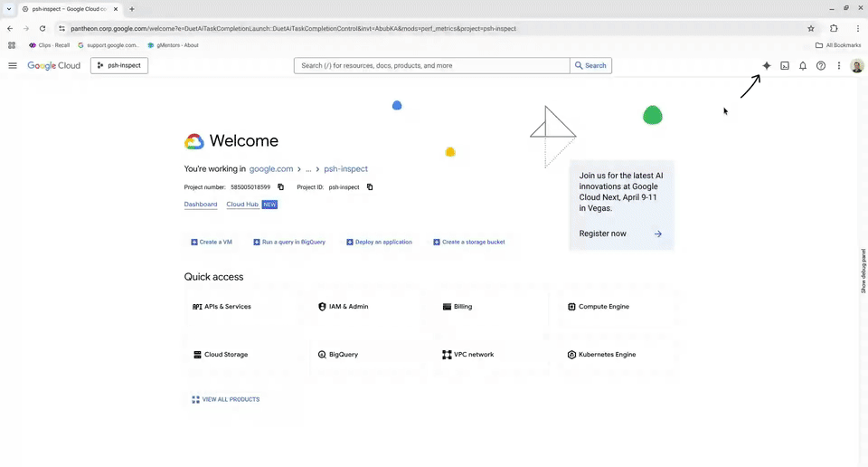The height and width of the screenshot is (467, 868).
Task: Click Register now
Action: click(x=603, y=233)
